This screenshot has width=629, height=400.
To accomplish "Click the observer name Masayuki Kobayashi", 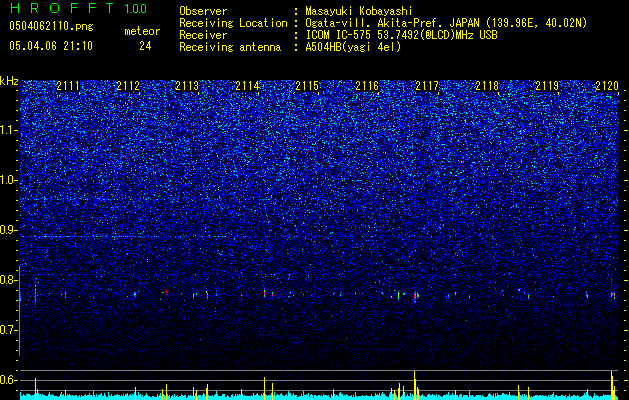I will (359, 11).
